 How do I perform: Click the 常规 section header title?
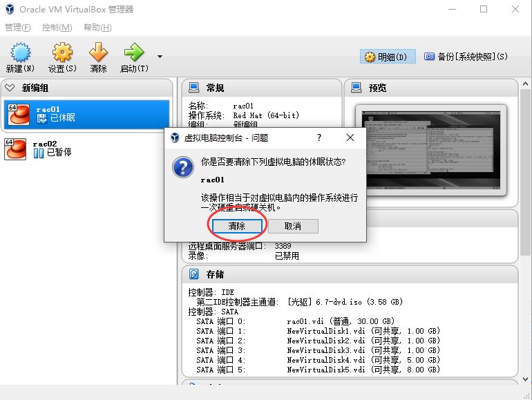(215, 88)
